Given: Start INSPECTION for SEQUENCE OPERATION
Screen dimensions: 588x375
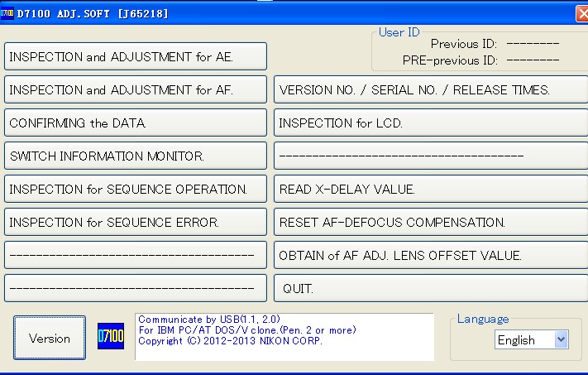Looking at the screenshot, I should (136, 189).
